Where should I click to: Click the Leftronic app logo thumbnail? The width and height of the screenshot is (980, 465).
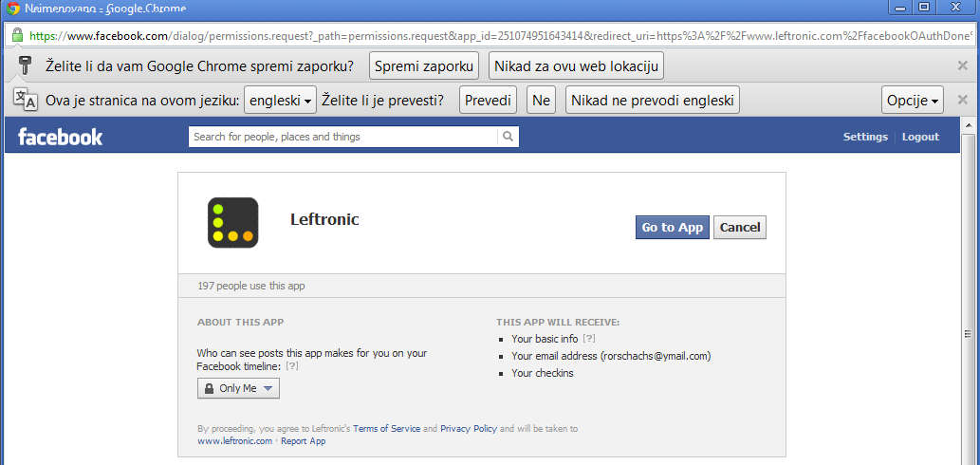pos(233,222)
